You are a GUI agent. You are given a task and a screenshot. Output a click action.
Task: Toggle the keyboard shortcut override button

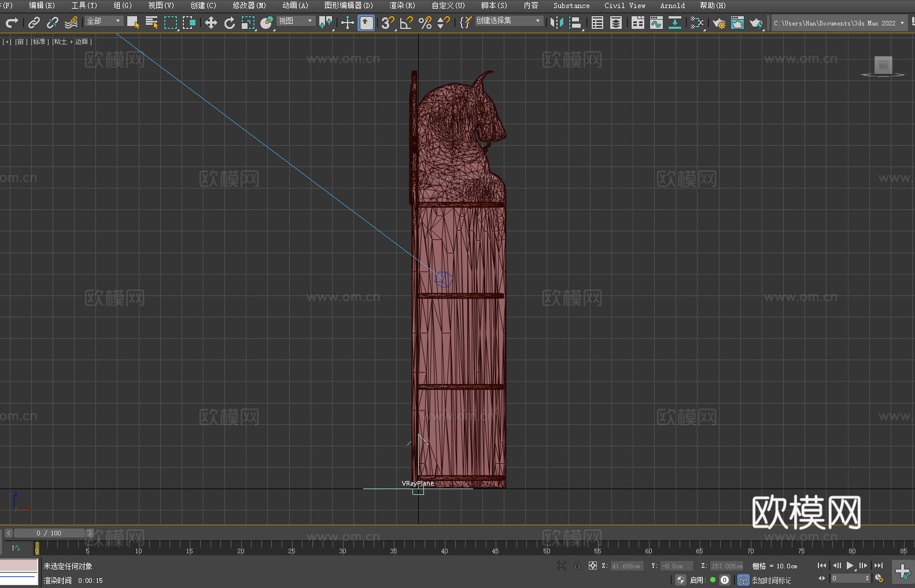(366, 23)
